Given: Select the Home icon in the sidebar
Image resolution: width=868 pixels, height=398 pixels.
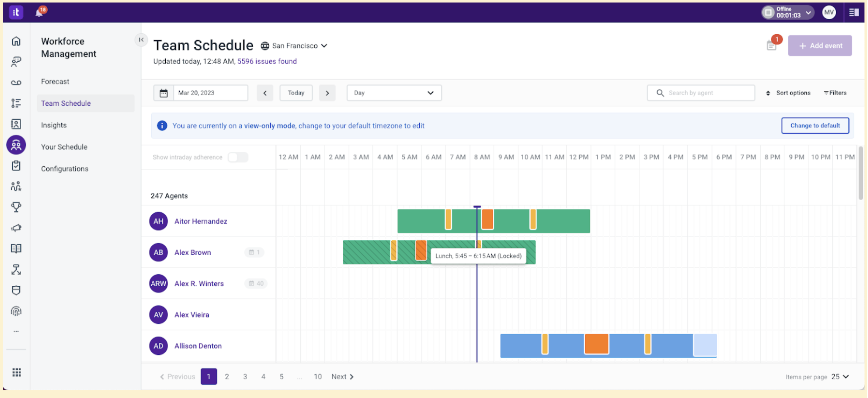Looking at the screenshot, I should 16,41.
